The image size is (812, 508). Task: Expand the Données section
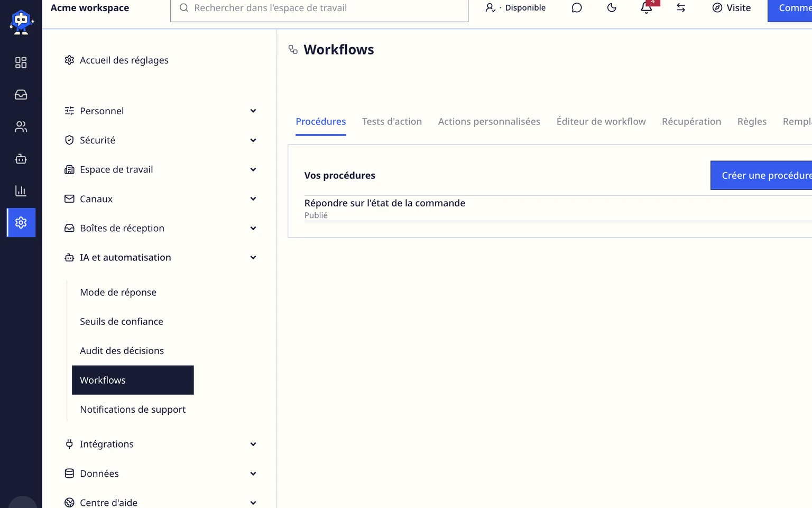pyautogui.click(x=161, y=474)
